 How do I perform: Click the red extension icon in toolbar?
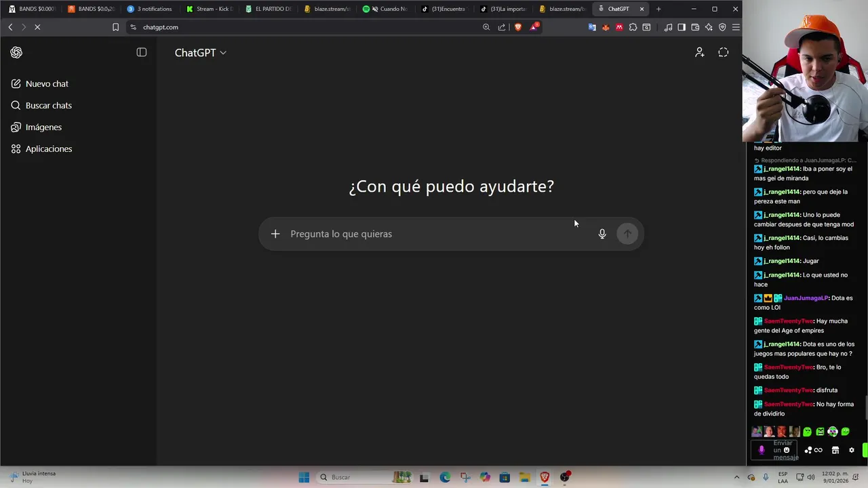(619, 27)
